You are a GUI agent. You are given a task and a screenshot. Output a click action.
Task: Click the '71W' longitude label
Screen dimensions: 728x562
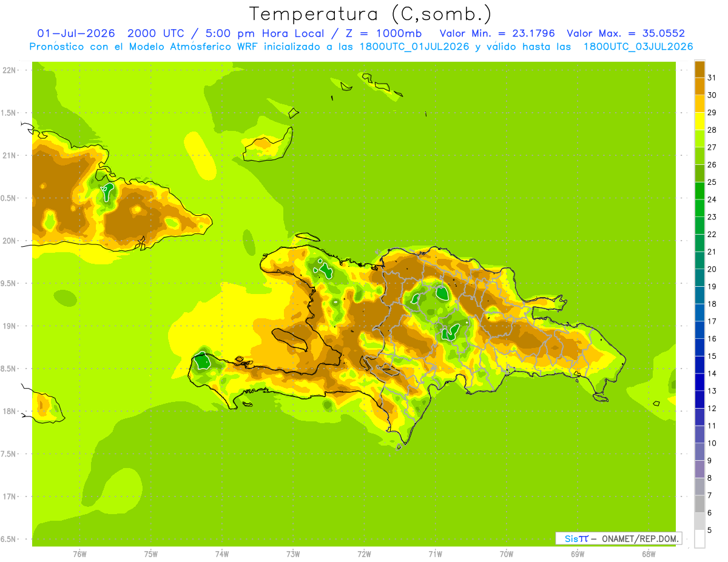pos(435,554)
